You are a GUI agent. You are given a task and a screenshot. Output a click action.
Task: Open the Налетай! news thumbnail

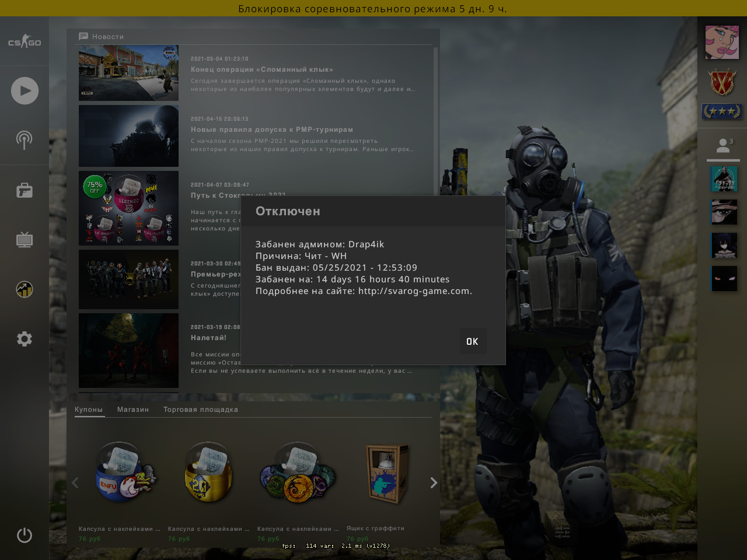pos(129,351)
